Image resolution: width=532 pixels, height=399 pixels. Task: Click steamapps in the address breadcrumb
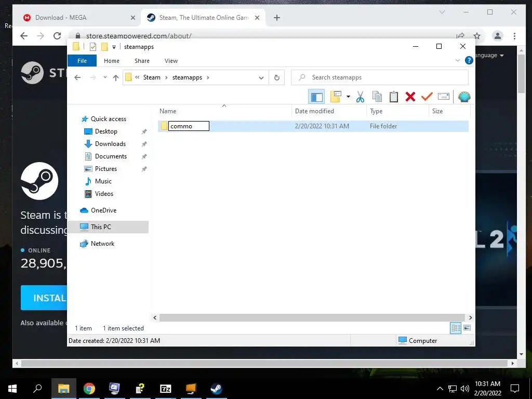[x=187, y=77]
